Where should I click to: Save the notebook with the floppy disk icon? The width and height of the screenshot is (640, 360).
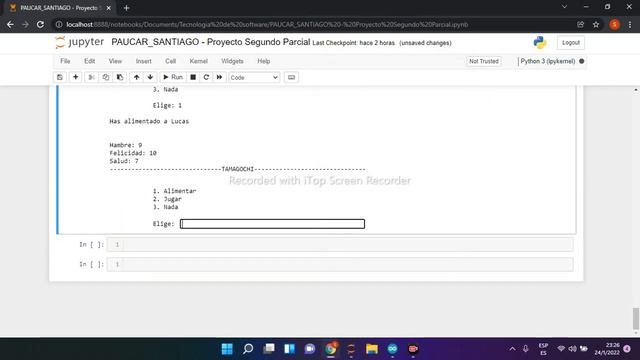tap(60, 77)
